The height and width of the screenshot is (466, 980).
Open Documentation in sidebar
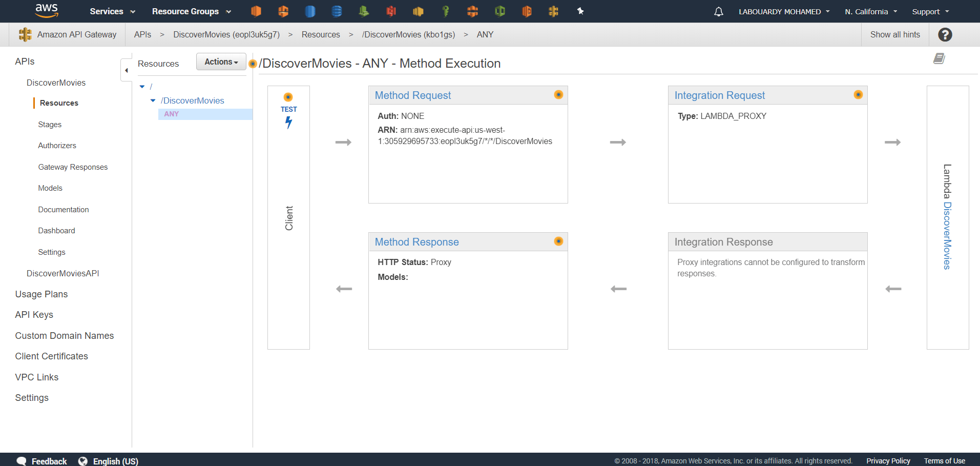[64, 210]
